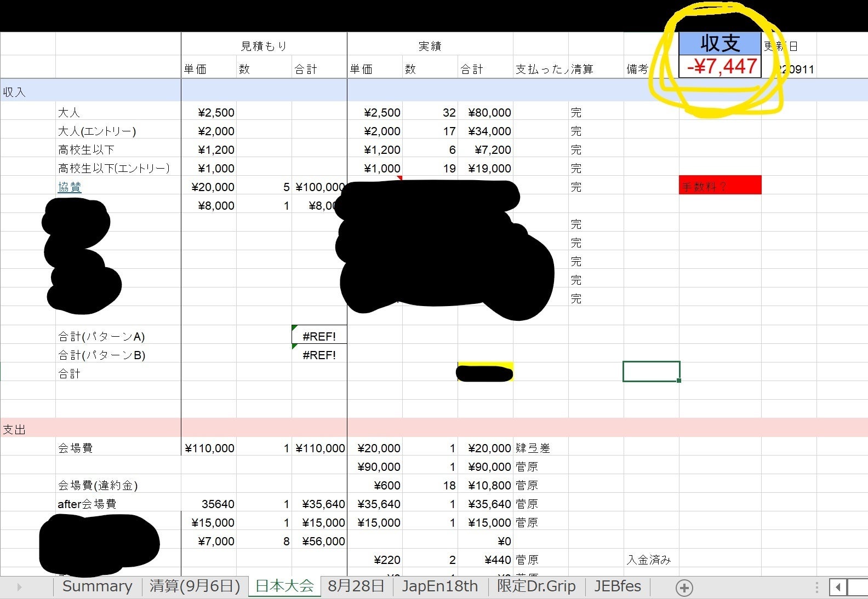Select the -¥7,447 balance cell
Screen dimensions: 868x599
[719, 67]
